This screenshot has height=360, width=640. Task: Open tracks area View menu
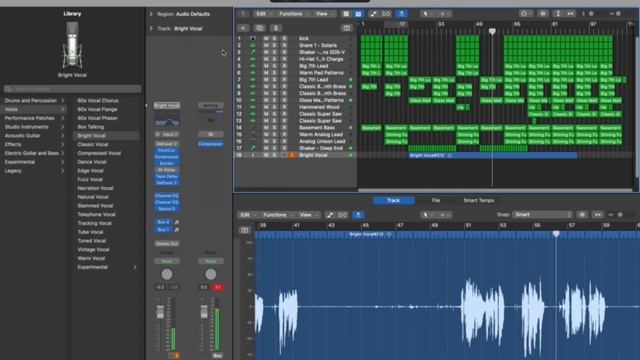(x=324, y=13)
